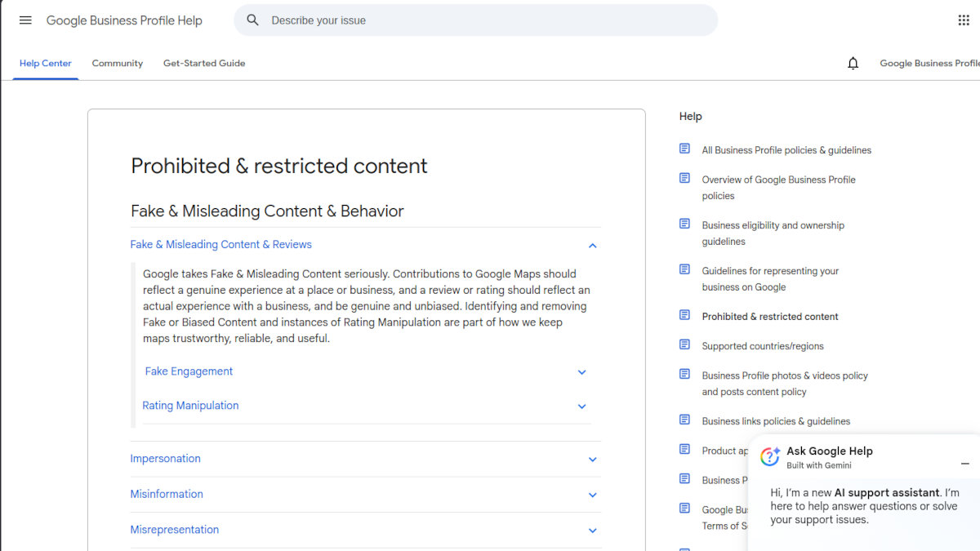
Task: Open the Get-Started Guide tab
Action: (x=204, y=63)
